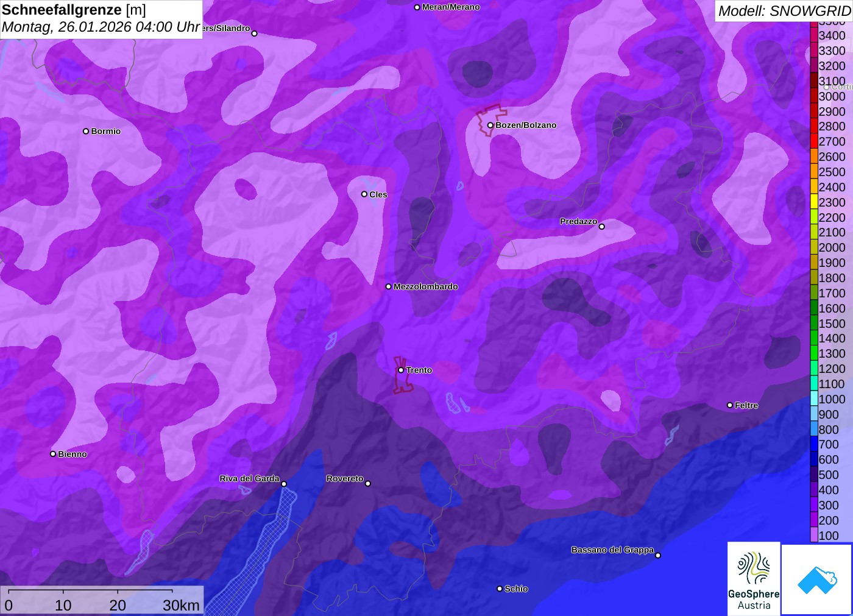Screen dimensions: 853x616
Task: Click the 500 value in the legend
Action: tap(829, 475)
